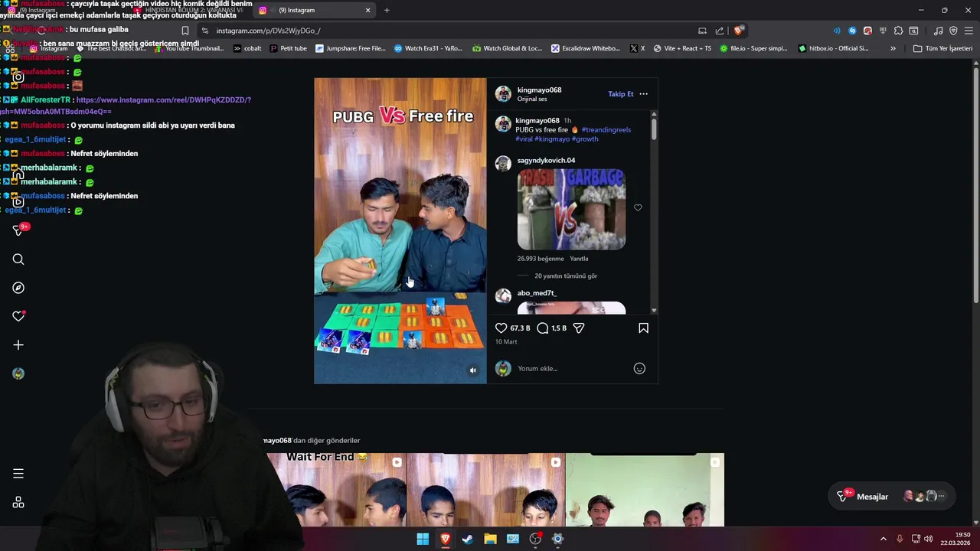Click the #treandingreels hashtag
Viewport: 980px width, 551px height.
pos(606,130)
